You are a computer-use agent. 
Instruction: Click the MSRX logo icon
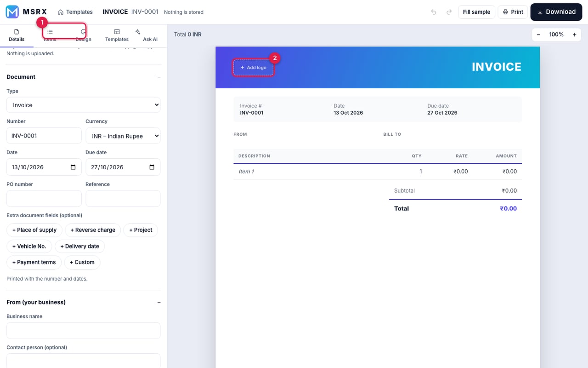[12, 12]
